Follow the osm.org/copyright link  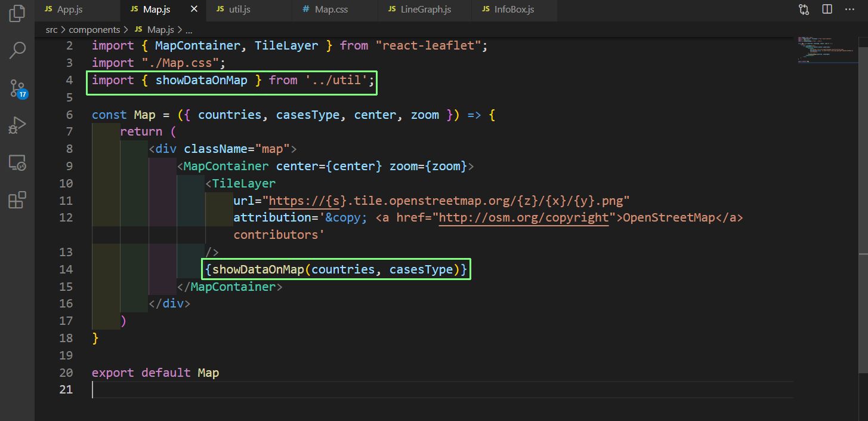point(523,217)
